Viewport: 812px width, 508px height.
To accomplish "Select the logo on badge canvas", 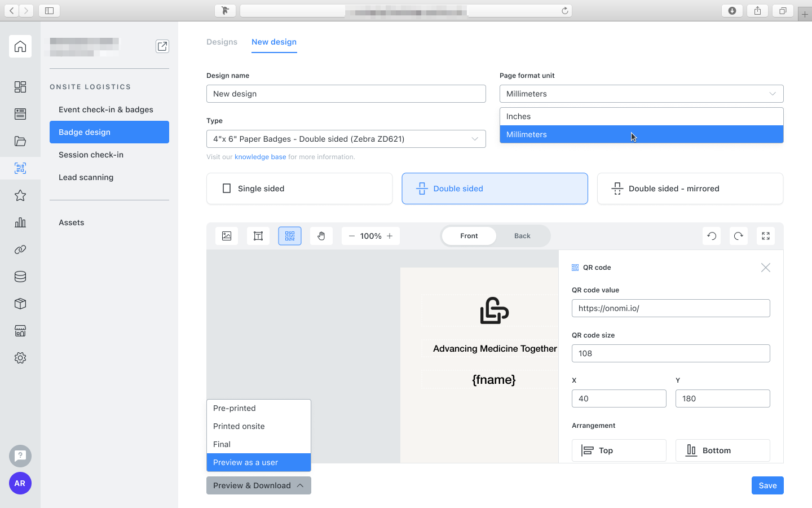I will [495, 310].
